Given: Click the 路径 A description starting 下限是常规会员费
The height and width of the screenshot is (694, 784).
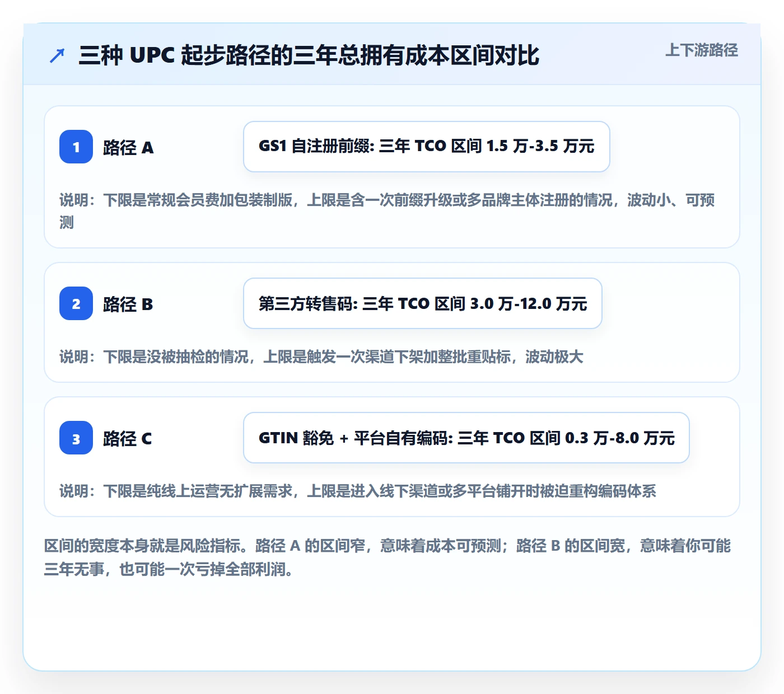Looking at the screenshot, I should pyautogui.click(x=387, y=211).
